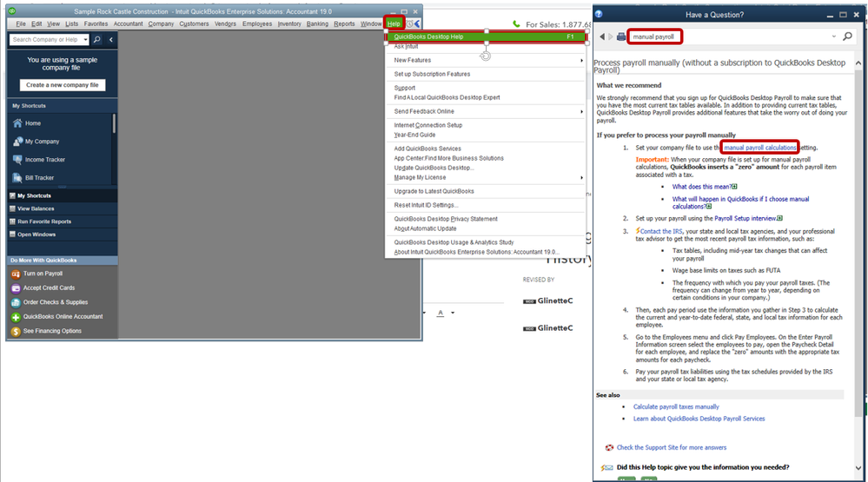Open Contact the IRS link
The image size is (868, 482).
point(661,232)
